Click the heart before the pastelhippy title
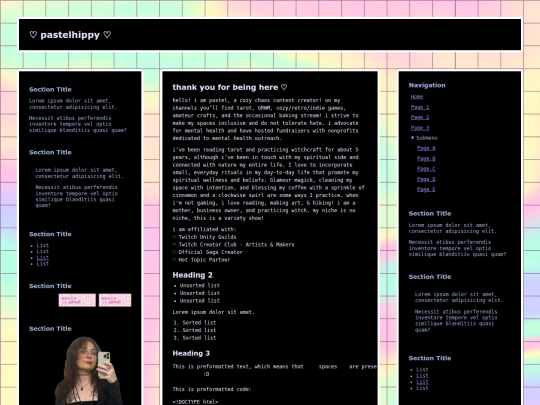The width and height of the screenshot is (540, 405). (x=33, y=35)
